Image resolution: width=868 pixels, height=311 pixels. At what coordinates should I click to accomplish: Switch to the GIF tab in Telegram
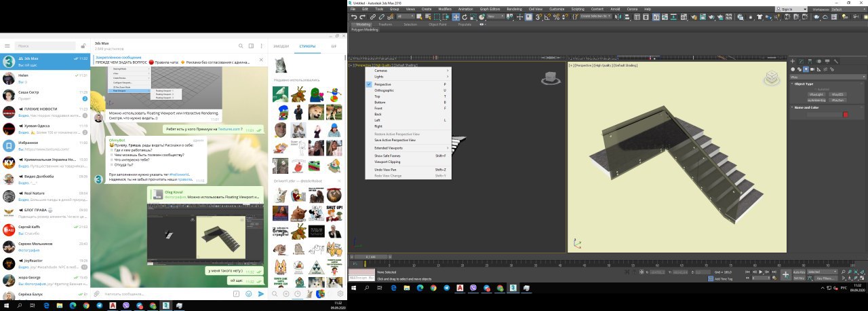coord(334,46)
